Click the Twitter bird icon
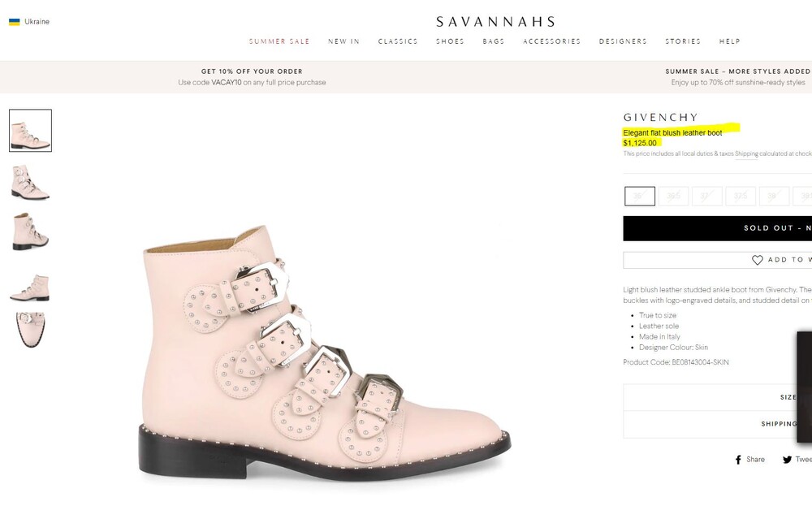 787,460
